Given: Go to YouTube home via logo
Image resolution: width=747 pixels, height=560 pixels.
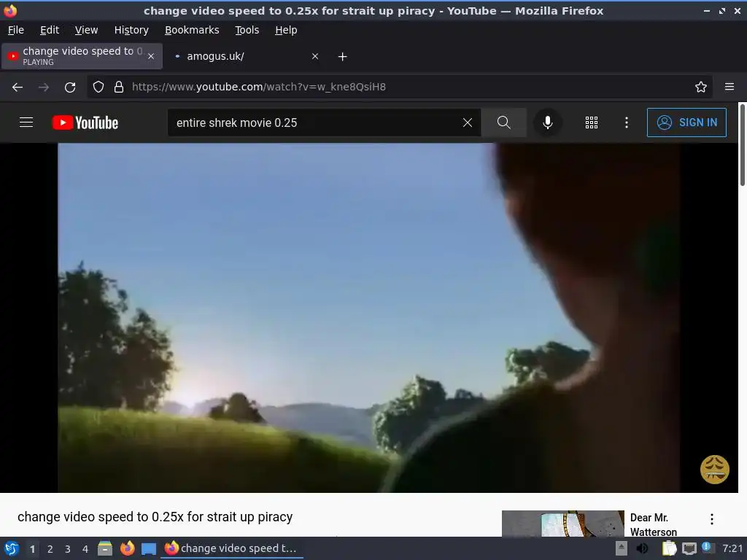Looking at the screenshot, I should click(x=85, y=122).
